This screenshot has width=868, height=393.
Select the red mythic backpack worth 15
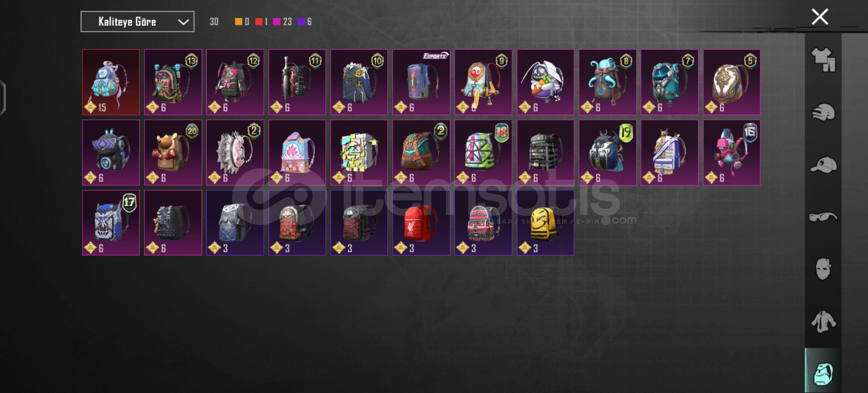point(111,82)
